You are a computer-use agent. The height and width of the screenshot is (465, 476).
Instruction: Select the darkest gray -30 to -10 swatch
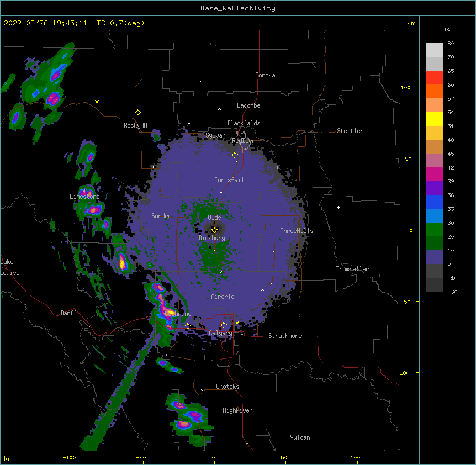(x=434, y=285)
